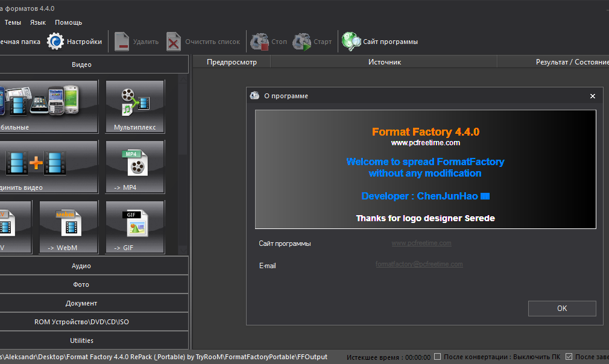Open Сайт программы globe icon

coord(351,42)
